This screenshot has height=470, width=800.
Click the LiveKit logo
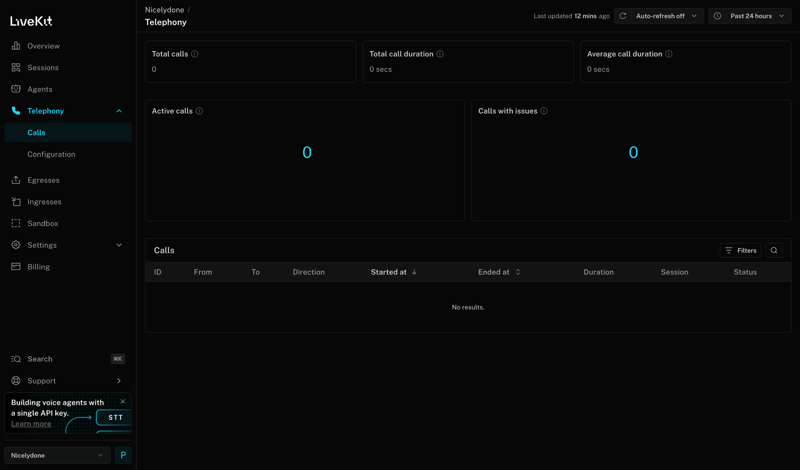point(31,21)
